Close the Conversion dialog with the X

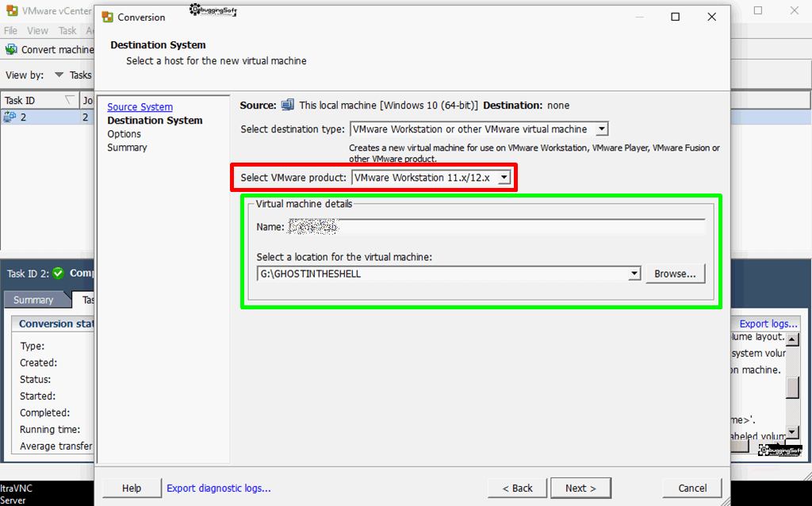pyautogui.click(x=712, y=17)
